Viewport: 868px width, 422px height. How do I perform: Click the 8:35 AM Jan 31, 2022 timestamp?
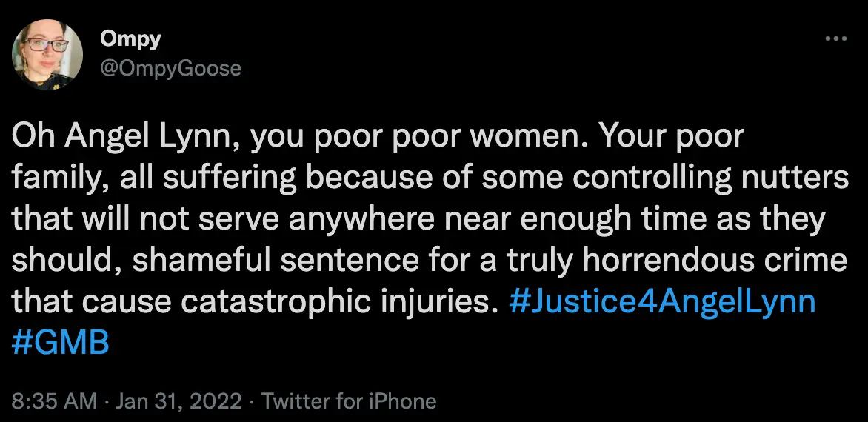click(x=127, y=401)
